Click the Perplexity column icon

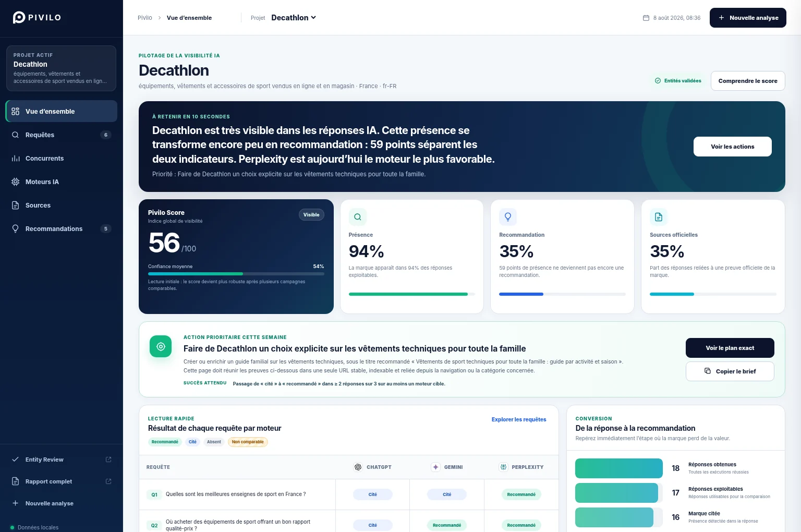coord(503,467)
